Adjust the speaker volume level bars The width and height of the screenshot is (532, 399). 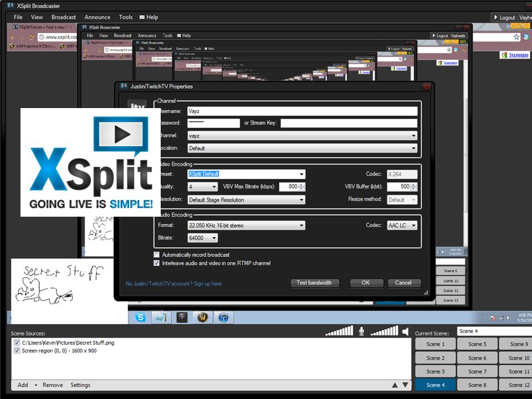coord(385,331)
